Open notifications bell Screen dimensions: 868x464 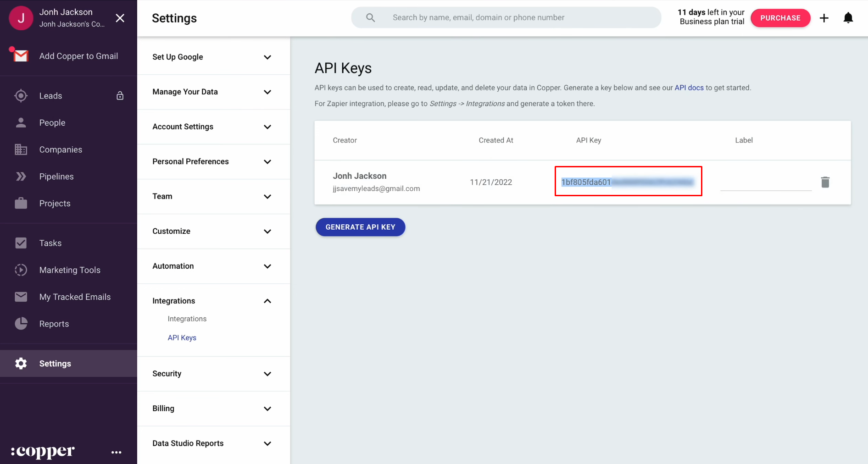pos(848,18)
